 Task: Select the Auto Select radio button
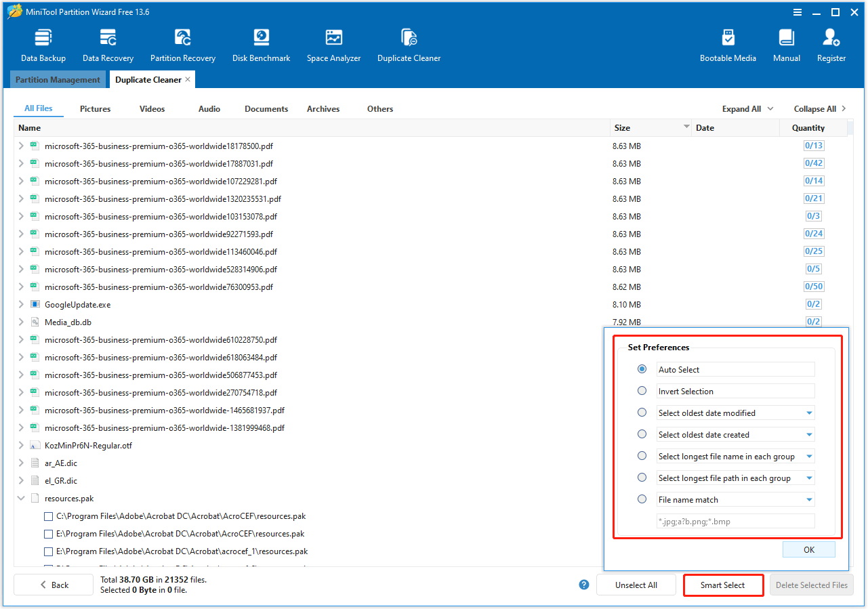[x=642, y=369]
